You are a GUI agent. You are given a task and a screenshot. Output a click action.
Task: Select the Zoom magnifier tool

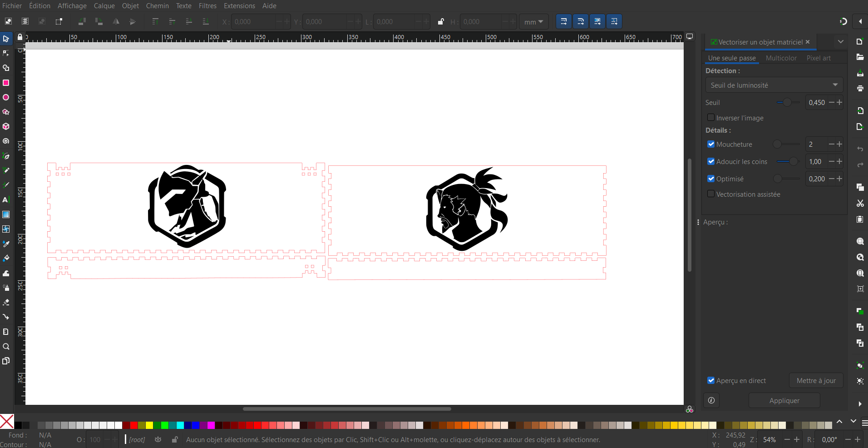[6, 346]
